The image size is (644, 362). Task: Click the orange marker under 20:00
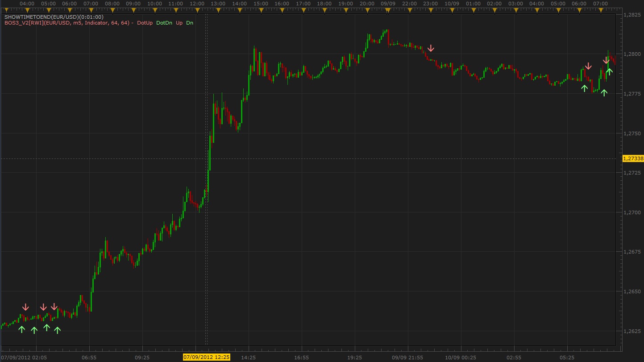[x=367, y=9]
